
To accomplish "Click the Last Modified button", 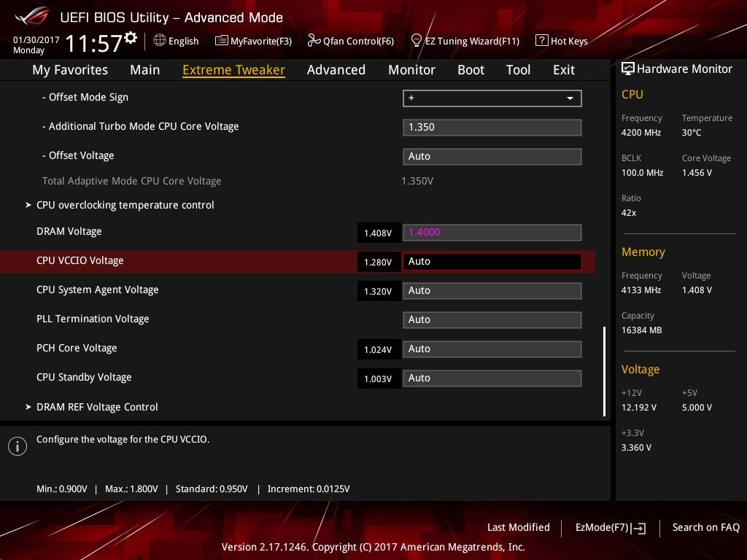I will [x=519, y=528].
